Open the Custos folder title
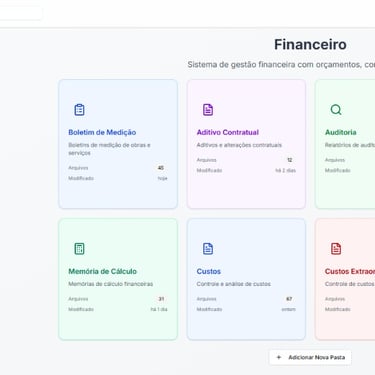This screenshot has width=375, height=375. coord(209,271)
